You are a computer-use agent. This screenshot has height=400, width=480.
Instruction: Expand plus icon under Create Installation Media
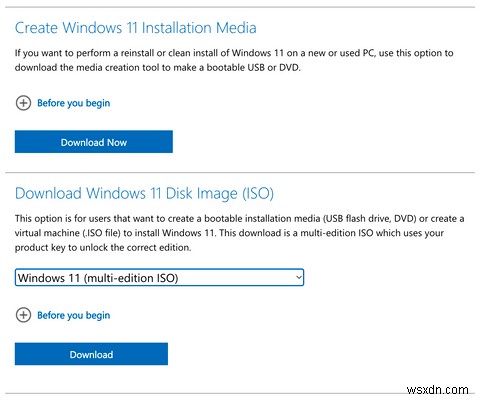coord(23,103)
